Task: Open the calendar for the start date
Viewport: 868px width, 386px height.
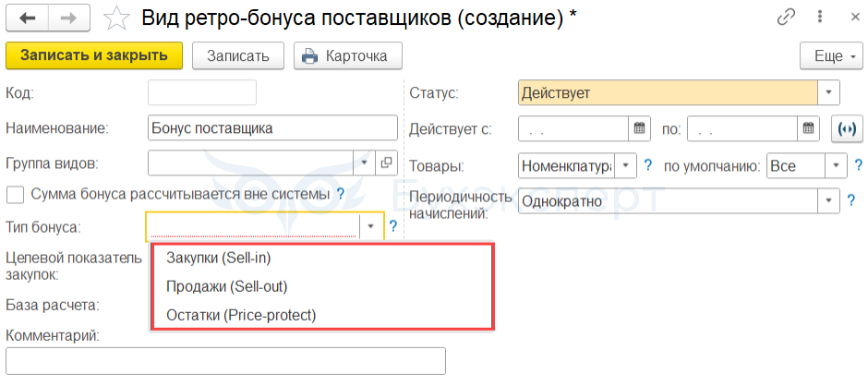Action: [639, 128]
